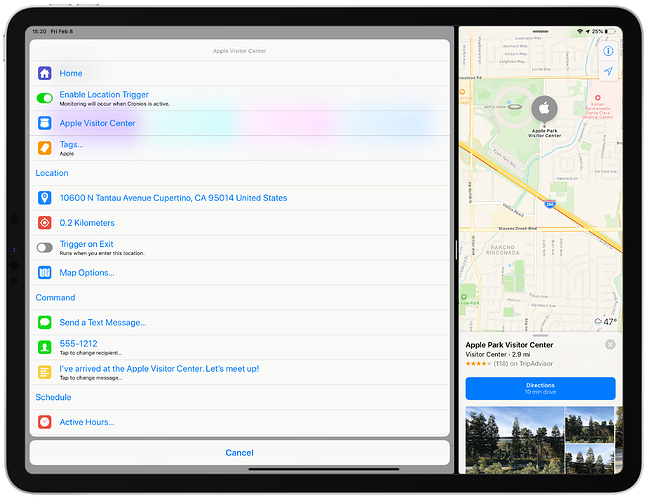Turn off Enable Location Trigger switch
Viewport: 649px width, 500px height.
tap(45, 98)
